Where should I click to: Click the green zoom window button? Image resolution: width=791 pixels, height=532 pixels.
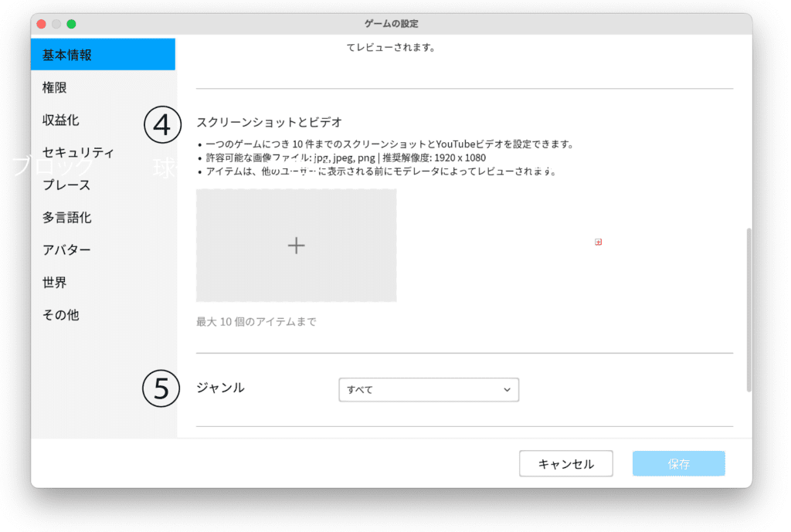pyautogui.click(x=71, y=24)
